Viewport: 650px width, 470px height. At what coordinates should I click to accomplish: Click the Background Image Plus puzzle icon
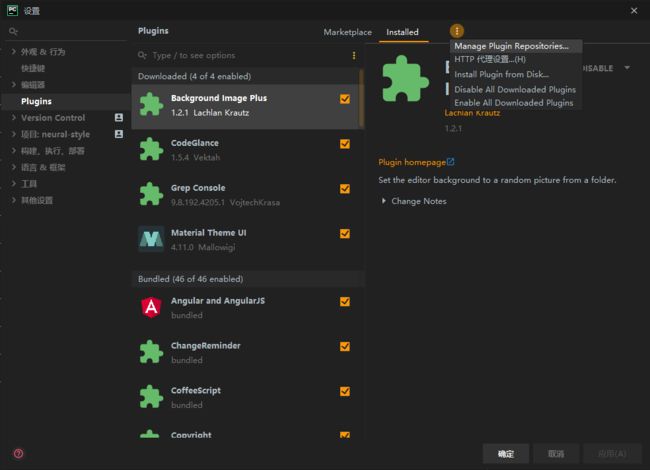151,104
